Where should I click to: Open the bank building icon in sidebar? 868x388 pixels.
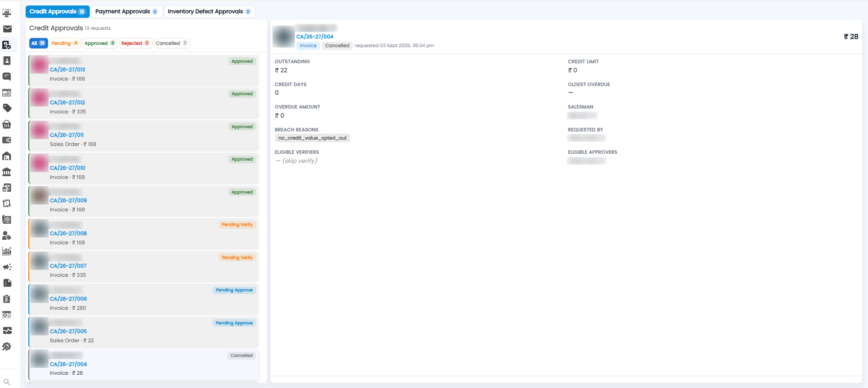(7, 172)
